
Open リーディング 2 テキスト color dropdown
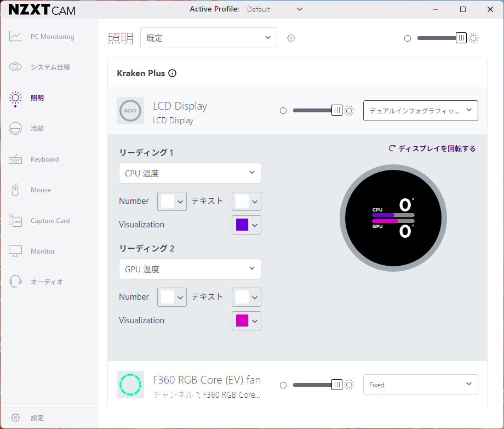point(247,297)
